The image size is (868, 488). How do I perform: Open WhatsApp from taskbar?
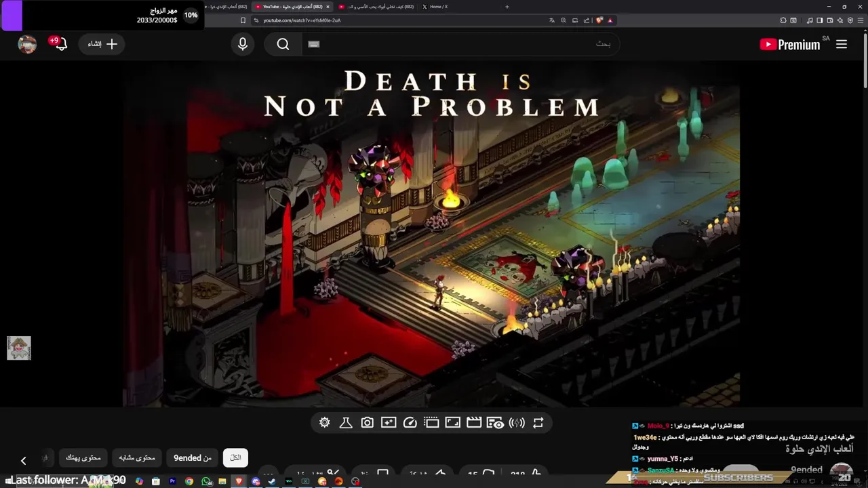pyautogui.click(x=206, y=481)
